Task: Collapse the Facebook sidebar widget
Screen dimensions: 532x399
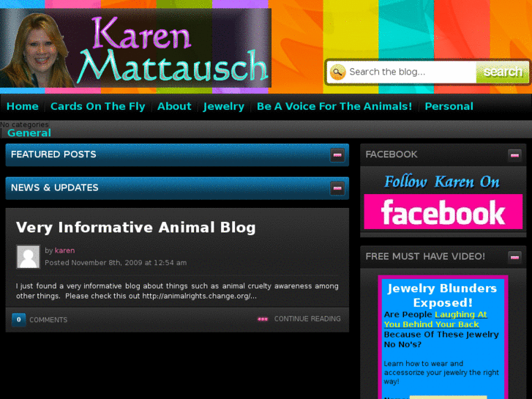Action: (x=514, y=155)
